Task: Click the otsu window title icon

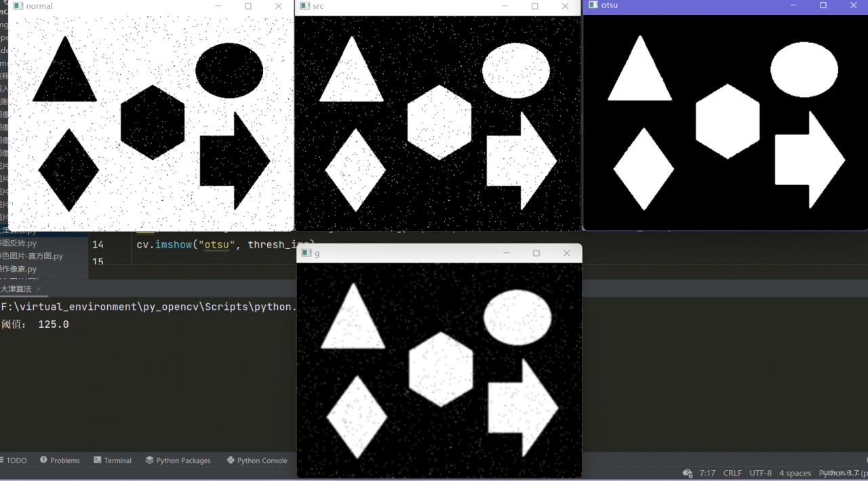Action: pos(593,5)
